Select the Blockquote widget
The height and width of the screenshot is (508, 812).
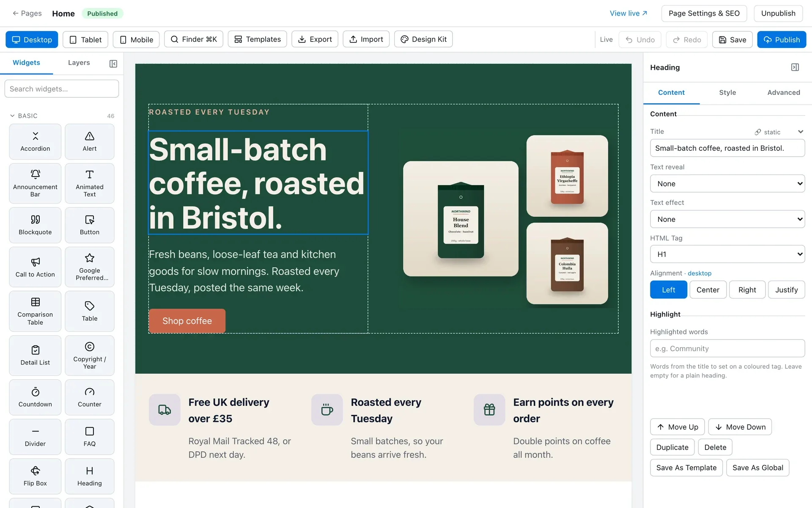coord(35,225)
